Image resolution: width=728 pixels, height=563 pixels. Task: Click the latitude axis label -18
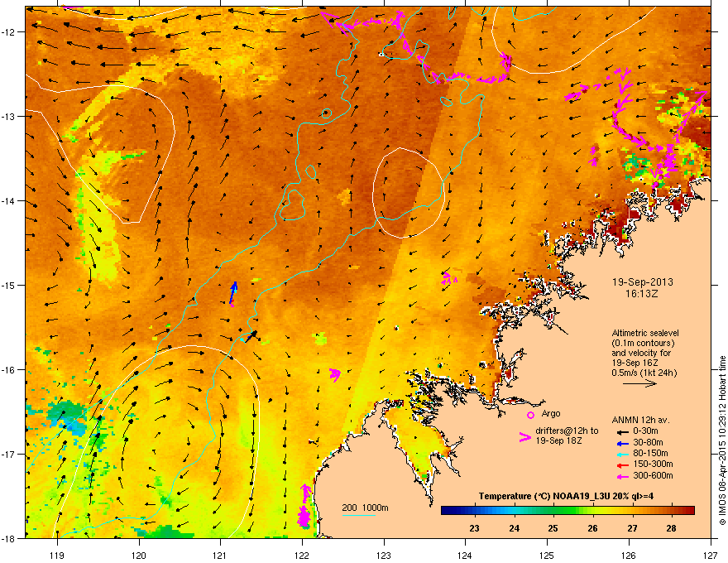click(9, 538)
